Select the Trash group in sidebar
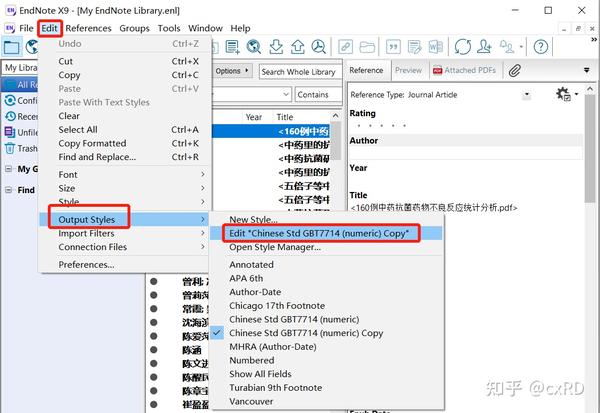This screenshot has height=413, width=600. coord(21,149)
